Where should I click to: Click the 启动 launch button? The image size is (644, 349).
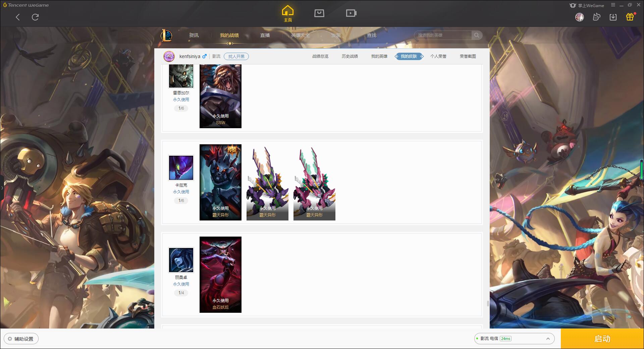[602, 339]
